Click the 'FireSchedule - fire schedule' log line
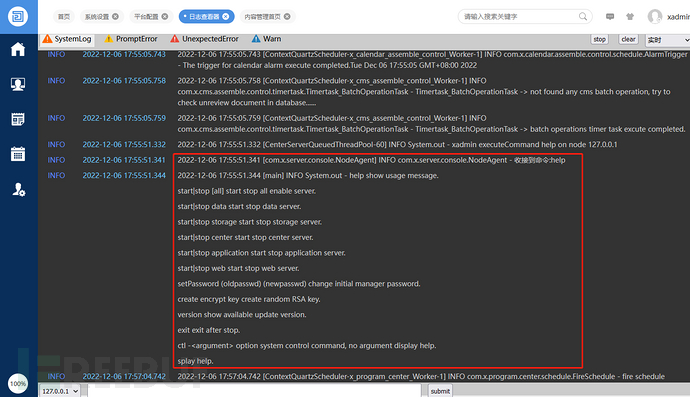The image size is (690, 397). tap(421, 376)
